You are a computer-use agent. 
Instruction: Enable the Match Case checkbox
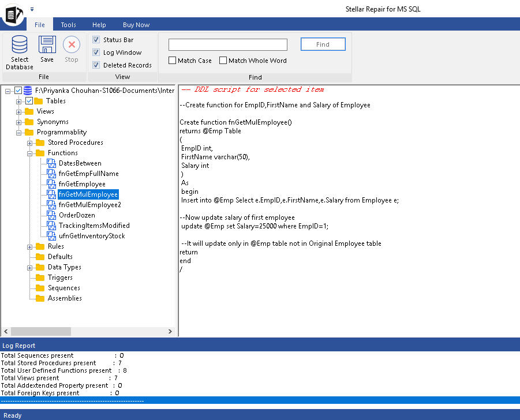click(x=172, y=61)
